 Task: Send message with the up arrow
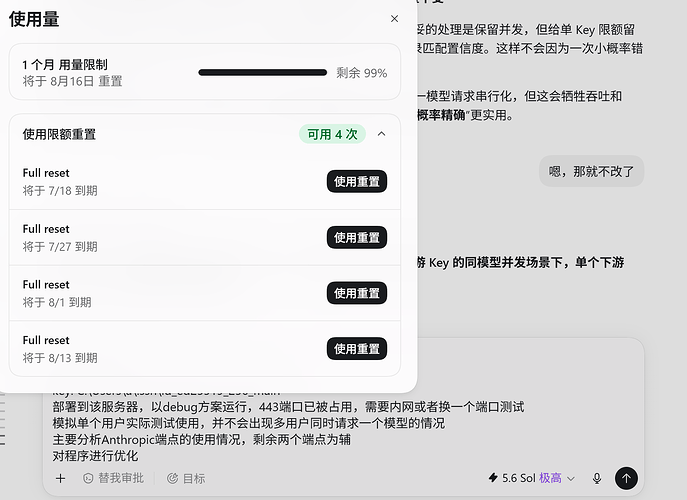(626, 478)
